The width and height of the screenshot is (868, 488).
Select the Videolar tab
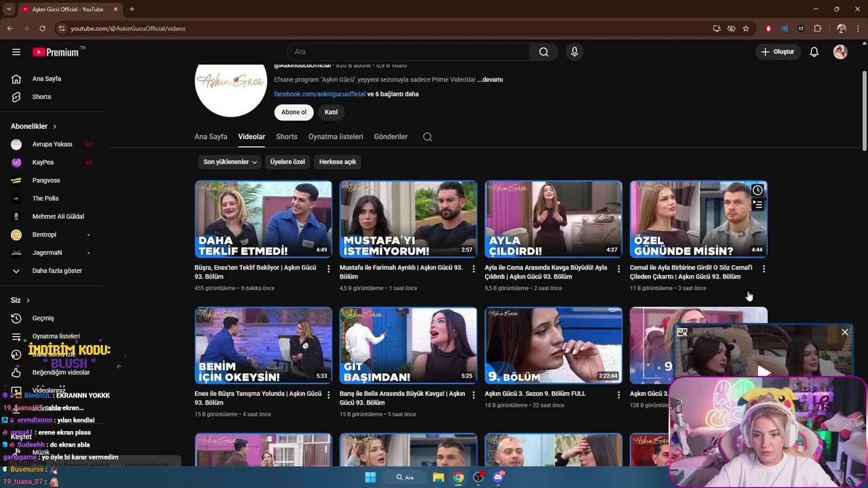click(x=252, y=137)
